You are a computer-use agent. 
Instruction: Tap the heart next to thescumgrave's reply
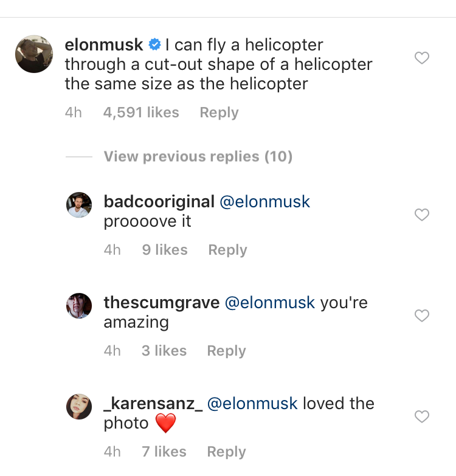click(x=422, y=316)
